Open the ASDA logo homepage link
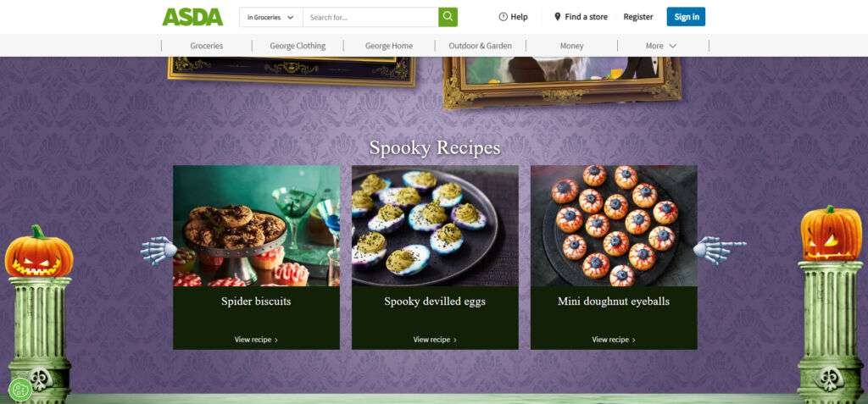Viewport: 868px width, 404px height. point(192,17)
